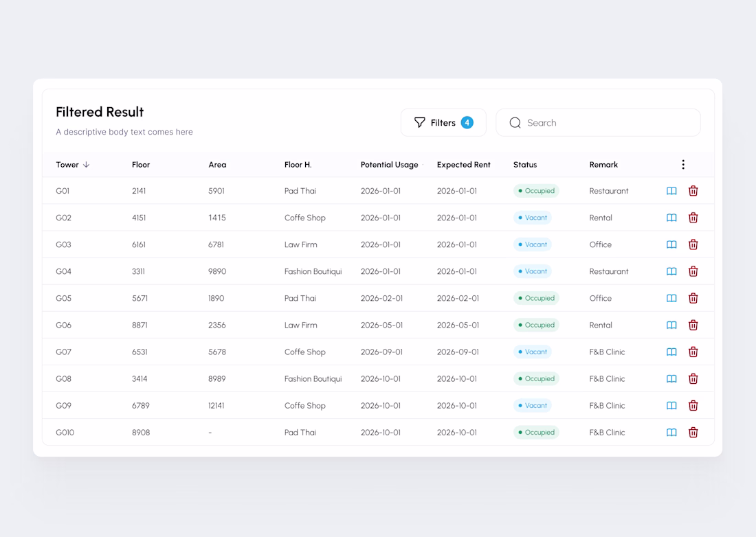Click the Occupied status badge in row G010
Image resolution: width=756 pixels, height=537 pixels.
click(x=536, y=433)
